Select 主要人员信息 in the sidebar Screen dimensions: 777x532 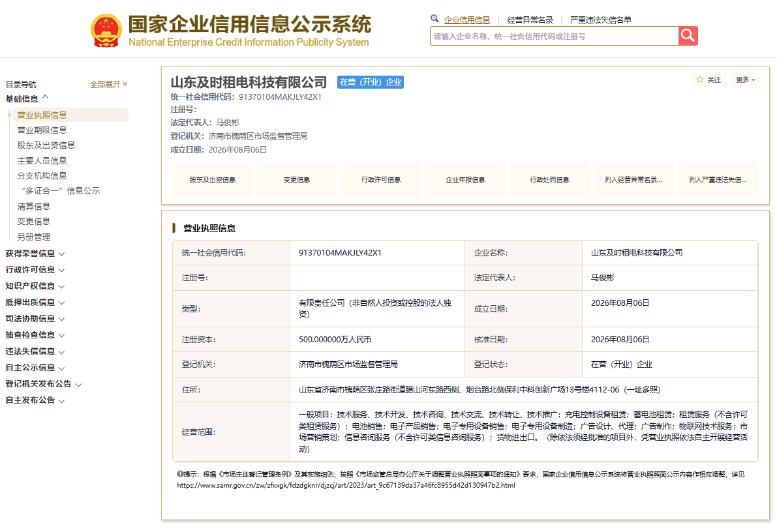42,160
